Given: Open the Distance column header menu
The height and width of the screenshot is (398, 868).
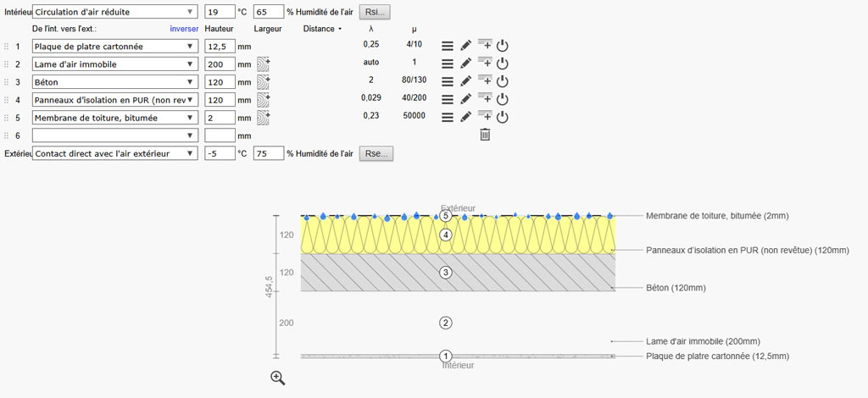Looking at the screenshot, I should 322,29.
